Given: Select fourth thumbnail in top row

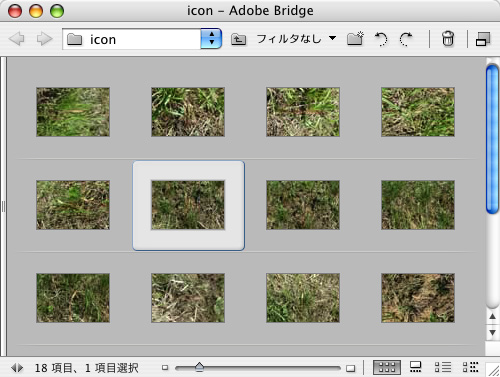Looking at the screenshot, I should point(418,112).
